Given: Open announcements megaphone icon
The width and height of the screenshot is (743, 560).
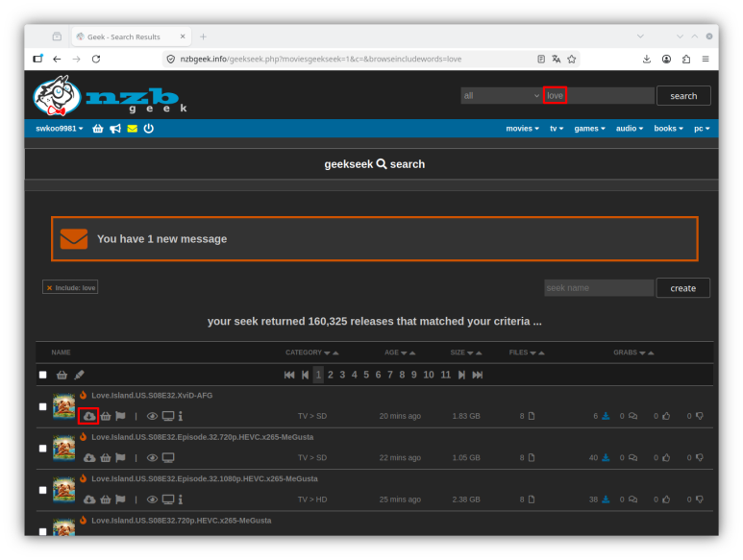Looking at the screenshot, I should 115,129.
